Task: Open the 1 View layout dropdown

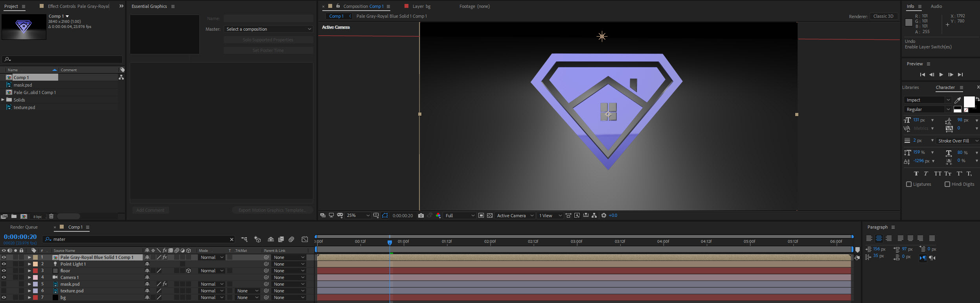Action: tap(550, 216)
